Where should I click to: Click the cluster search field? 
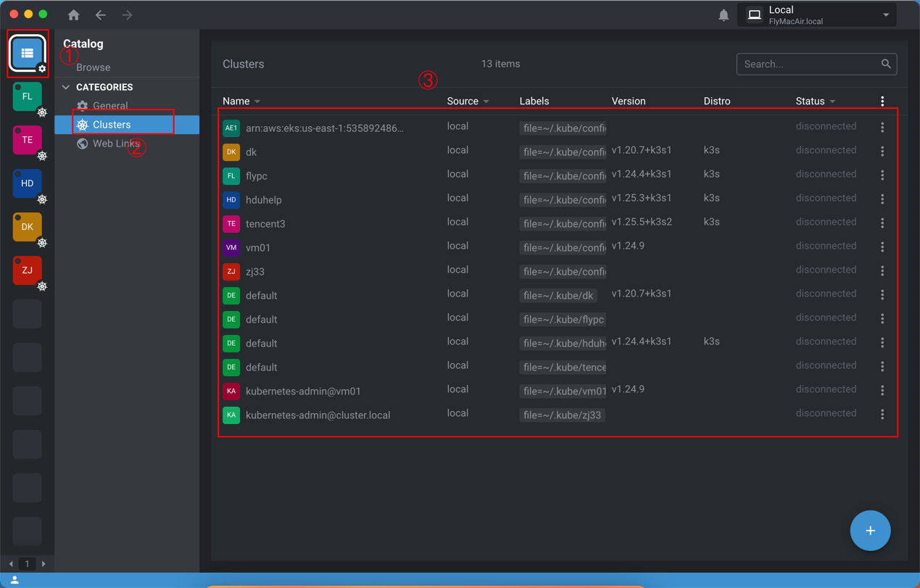pos(808,65)
